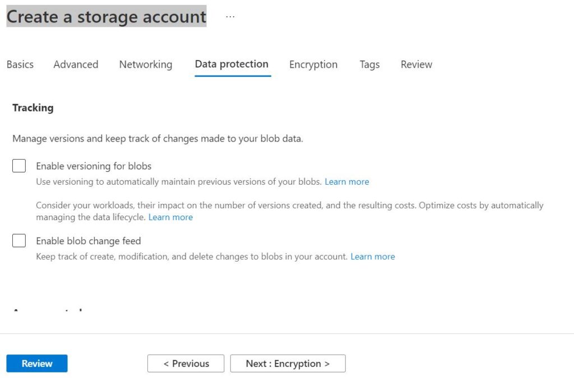
Task: Open the ellipsis more options menu
Action: coord(230,16)
